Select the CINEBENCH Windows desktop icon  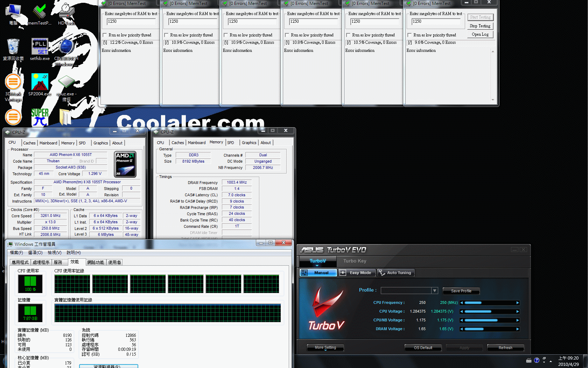point(66,52)
